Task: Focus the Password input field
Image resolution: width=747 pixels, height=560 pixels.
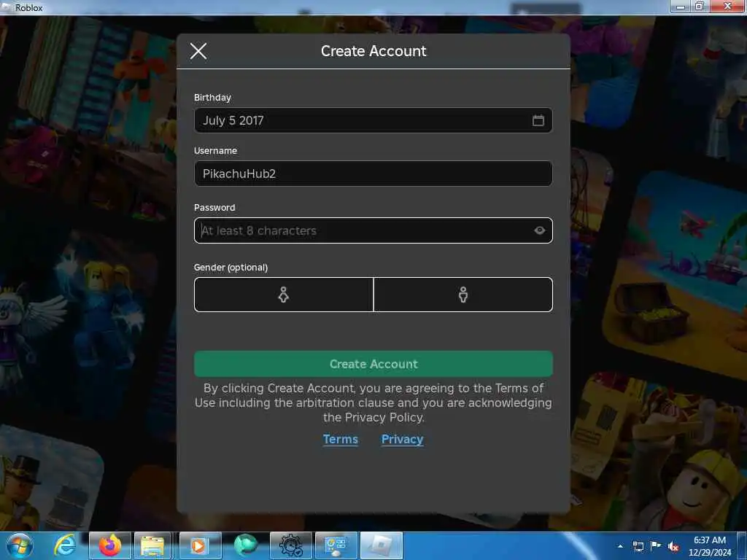Action: click(373, 230)
